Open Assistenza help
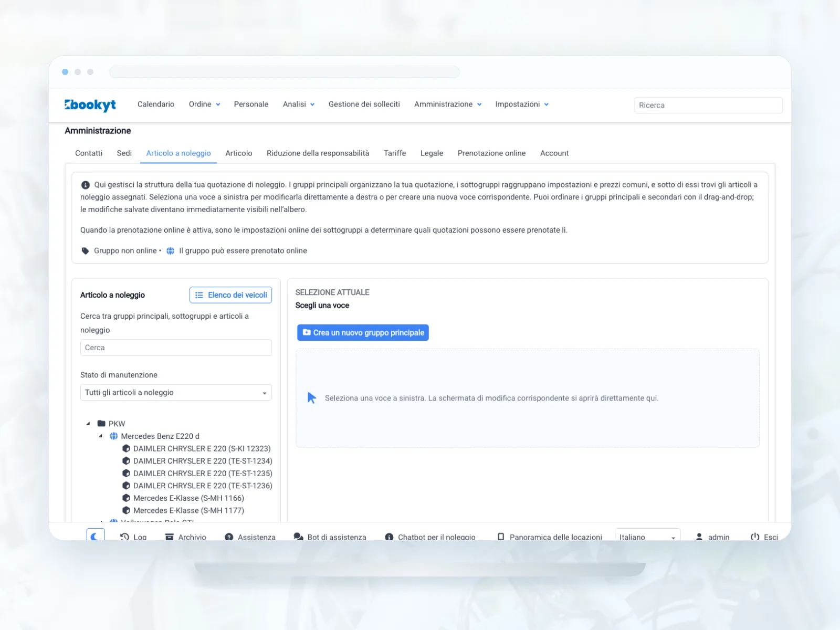This screenshot has width=840, height=630. click(x=250, y=537)
